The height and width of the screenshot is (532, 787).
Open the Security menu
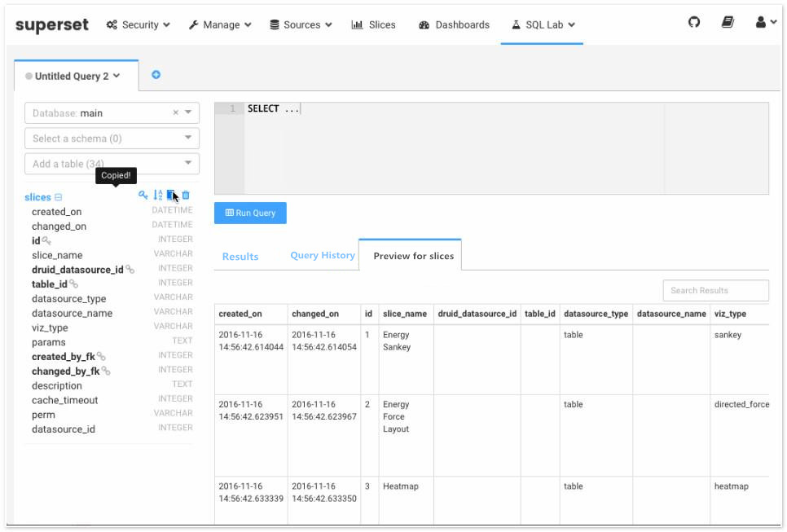coord(138,24)
